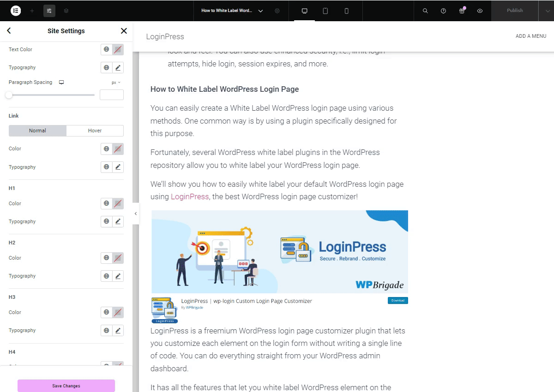Select the Hover link state tab
The width and height of the screenshot is (554, 392).
click(95, 131)
